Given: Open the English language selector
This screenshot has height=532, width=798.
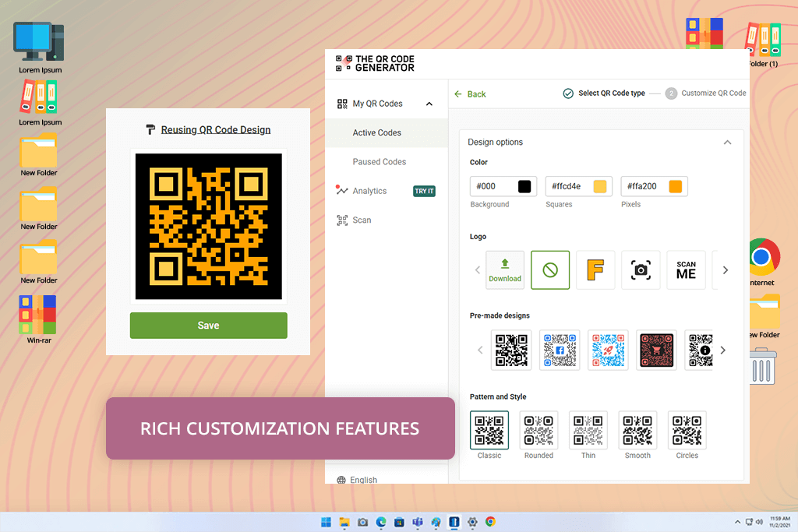Looking at the screenshot, I should point(357,480).
